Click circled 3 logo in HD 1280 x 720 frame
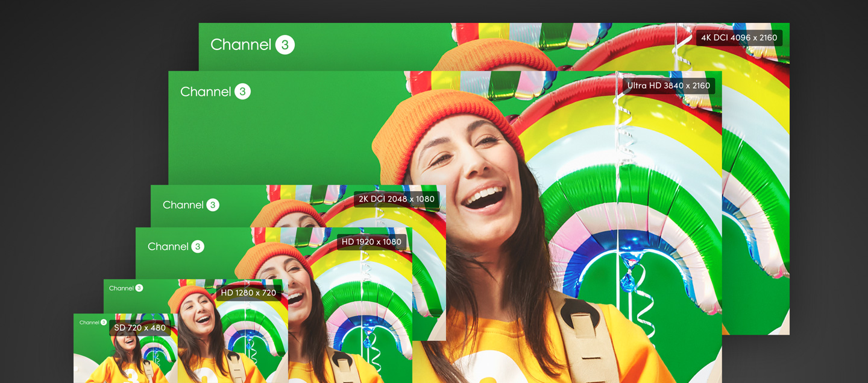Viewport: 868px width, 383px height. [x=139, y=288]
